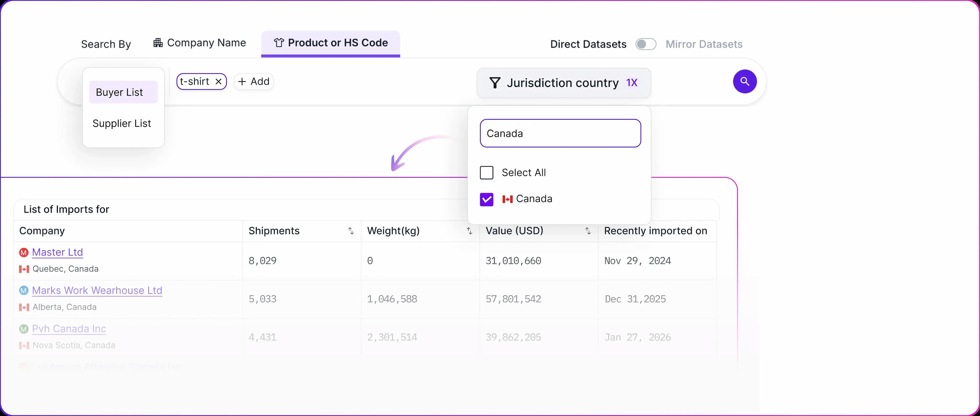
Task: Click the blue M avatar for Marks Work Wearhouse
Action: (24, 290)
